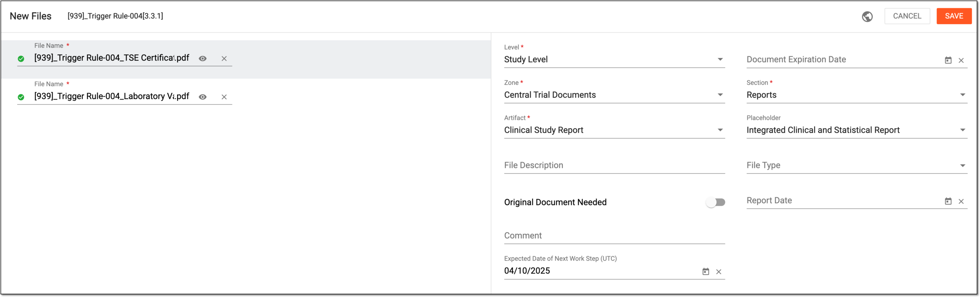This screenshot has height=297, width=980.
Task: Click the Original Document Needed label
Action: (555, 202)
